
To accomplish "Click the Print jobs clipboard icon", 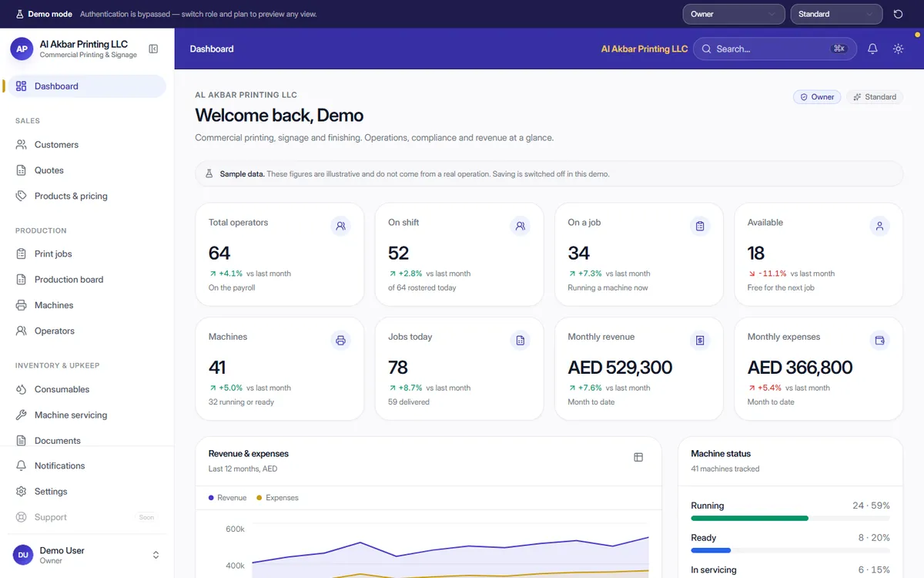I will tap(21, 254).
